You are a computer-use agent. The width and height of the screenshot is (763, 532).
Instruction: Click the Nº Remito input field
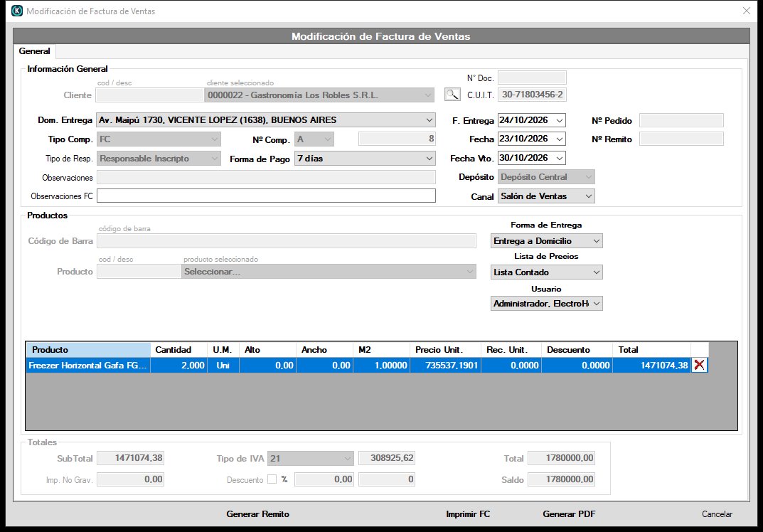click(681, 139)
